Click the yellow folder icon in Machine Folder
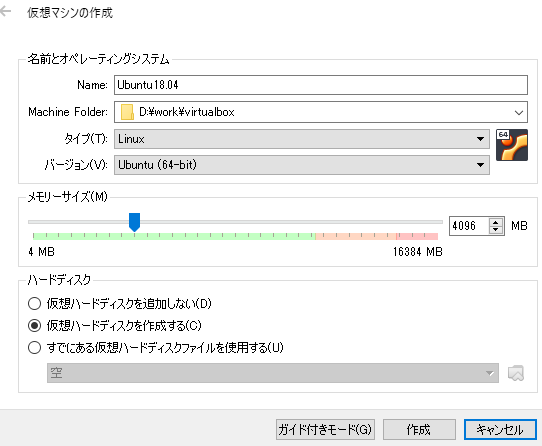This screenshot has height=446, width=542. [127, 112]
